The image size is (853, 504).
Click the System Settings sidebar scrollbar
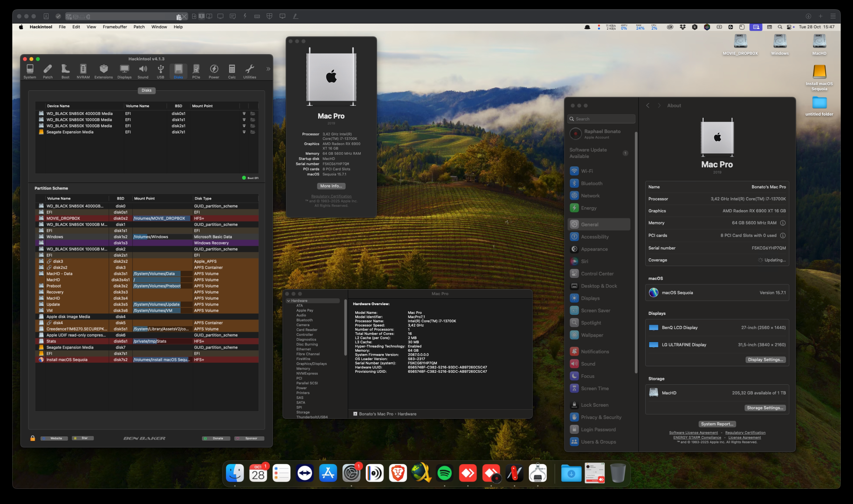tap(636, 253)
